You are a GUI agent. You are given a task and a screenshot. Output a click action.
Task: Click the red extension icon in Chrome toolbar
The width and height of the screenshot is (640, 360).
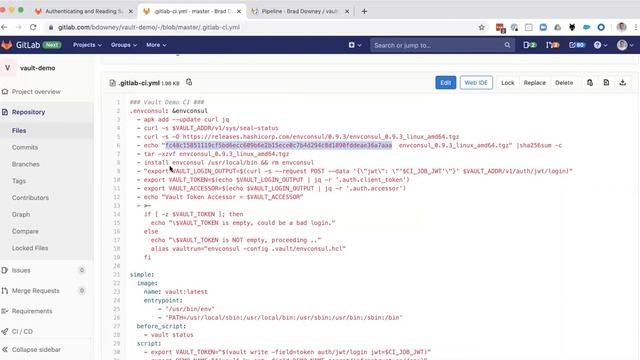click(500, 27)
